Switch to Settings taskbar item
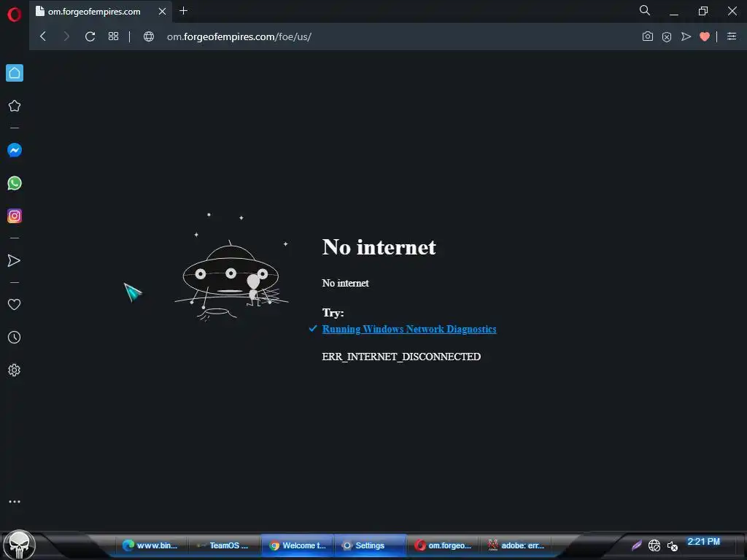 coord(370,545)
